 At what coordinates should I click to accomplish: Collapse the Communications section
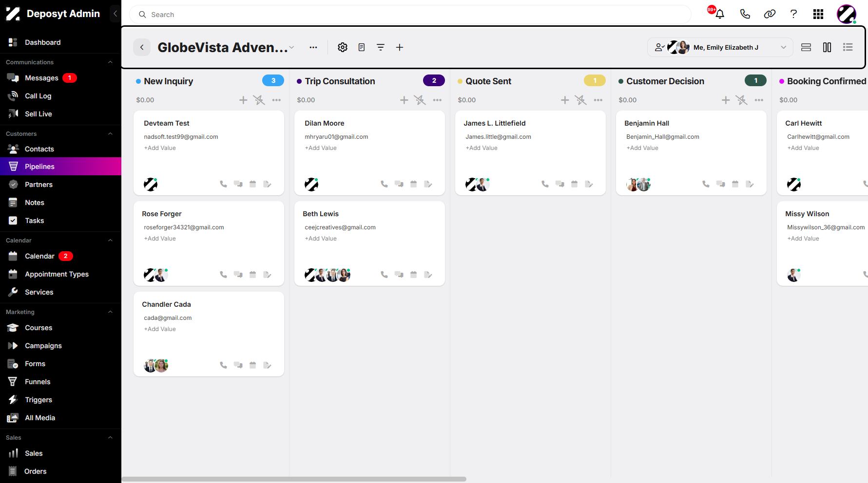coord(110,62)
